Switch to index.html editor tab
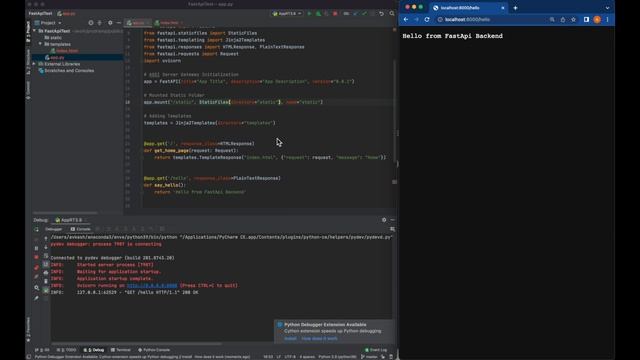640x360 pixels. (x=168, y=23)
